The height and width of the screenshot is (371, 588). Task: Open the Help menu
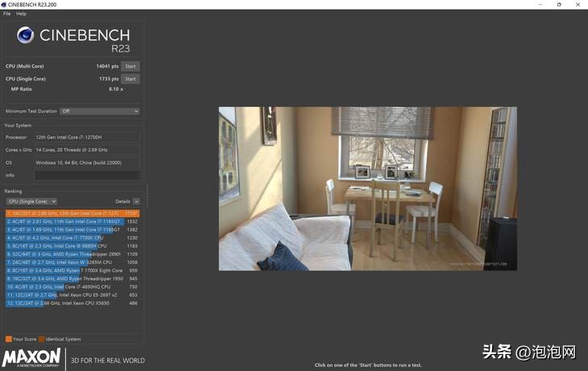(22, 14)
